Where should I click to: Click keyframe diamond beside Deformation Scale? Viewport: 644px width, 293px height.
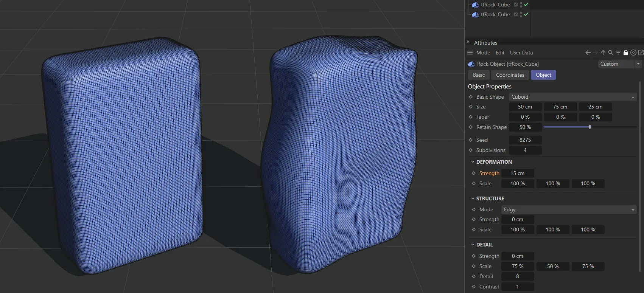[x=474, y=183]
